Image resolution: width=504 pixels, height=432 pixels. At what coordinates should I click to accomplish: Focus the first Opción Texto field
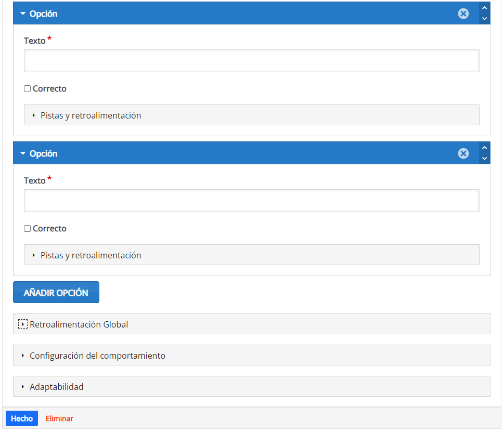[251, 61]
